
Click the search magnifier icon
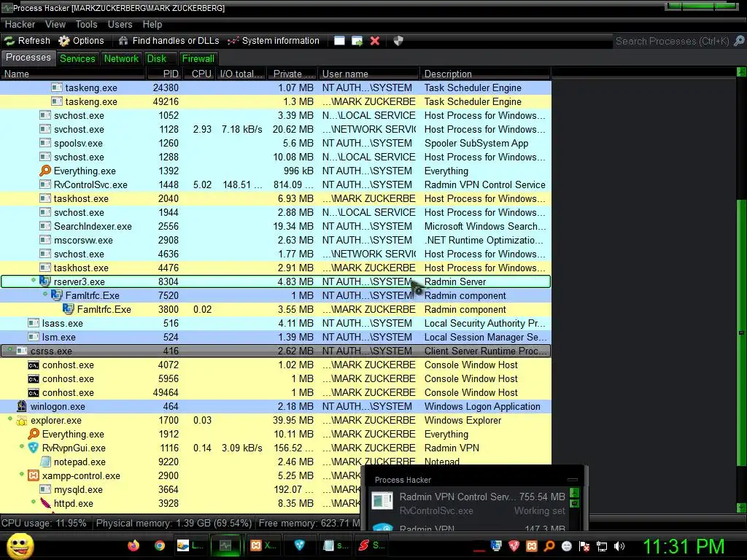pos(739,41)
